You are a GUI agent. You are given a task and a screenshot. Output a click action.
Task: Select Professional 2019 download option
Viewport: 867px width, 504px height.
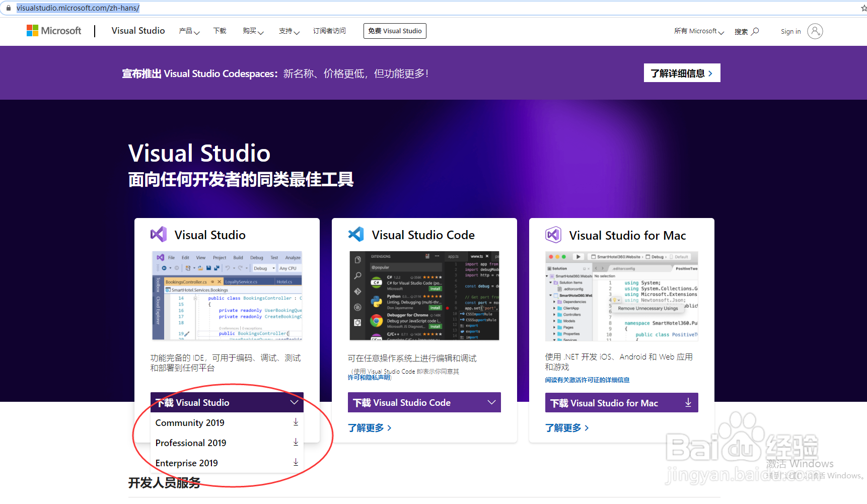point(227,443)
